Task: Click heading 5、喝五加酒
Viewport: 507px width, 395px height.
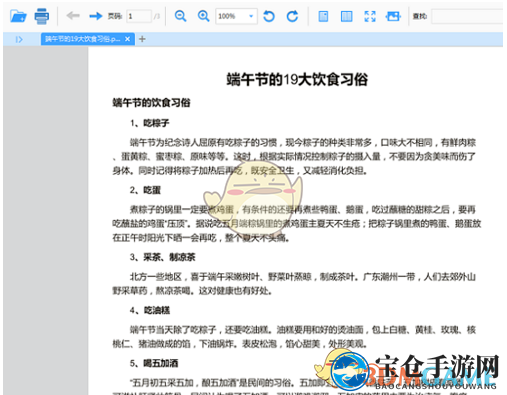Action: point(154,363)
